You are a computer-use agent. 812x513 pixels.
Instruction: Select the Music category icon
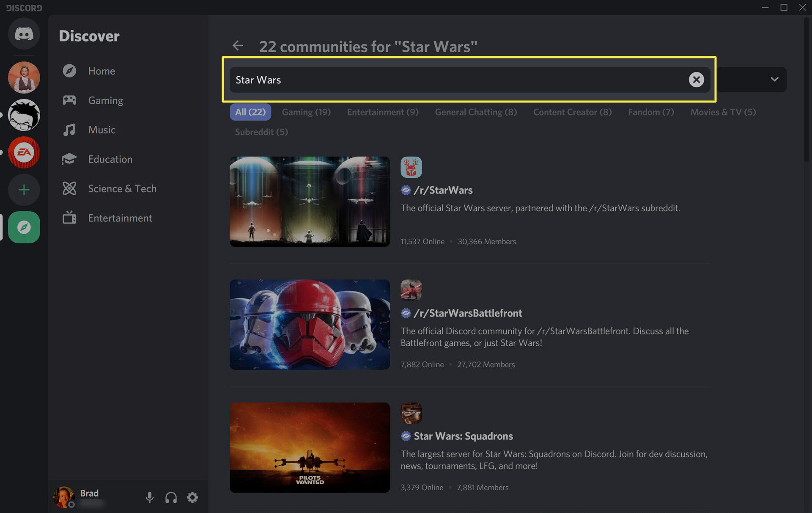pyautogui.click(x=70, y=130)
